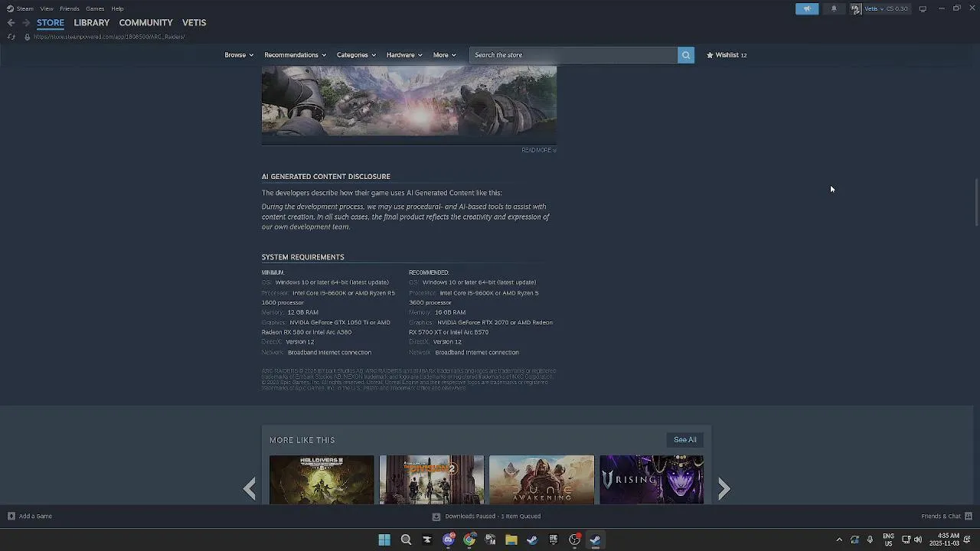Viewport: 980px width, 551px height.
Task: Click the store search magnifier button
Action: click(x=686, y=55)
